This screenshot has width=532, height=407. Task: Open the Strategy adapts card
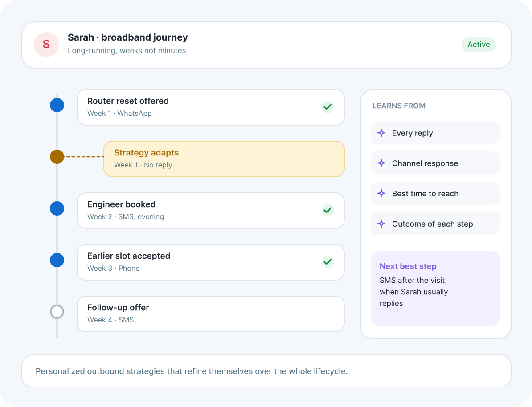coord(224,159)
